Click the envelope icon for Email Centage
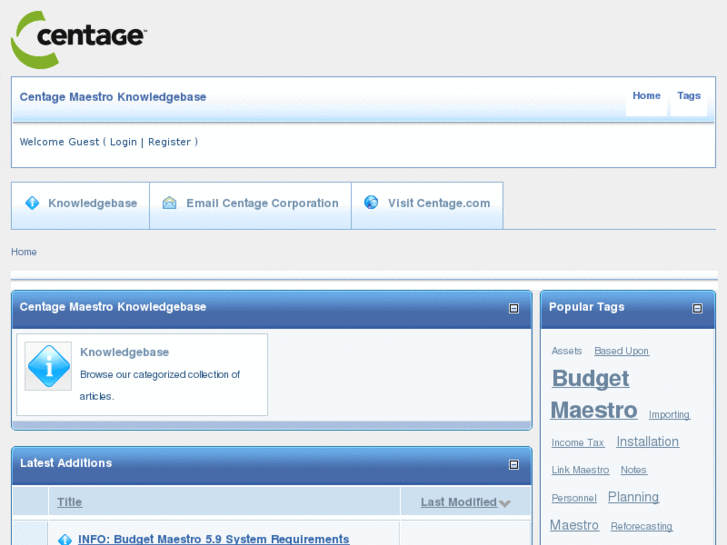The width and height of the screenshot is (727, 545). coord(169,203)
